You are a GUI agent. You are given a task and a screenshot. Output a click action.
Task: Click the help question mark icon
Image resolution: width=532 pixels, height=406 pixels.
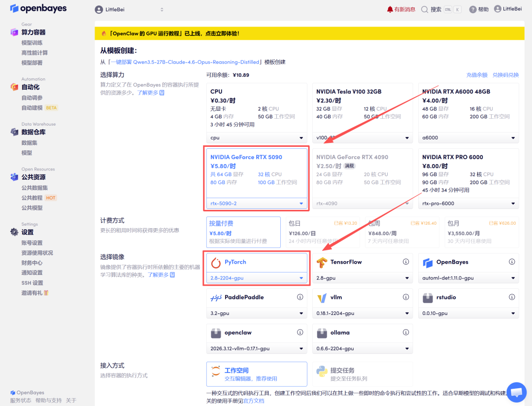click(472, 9)
